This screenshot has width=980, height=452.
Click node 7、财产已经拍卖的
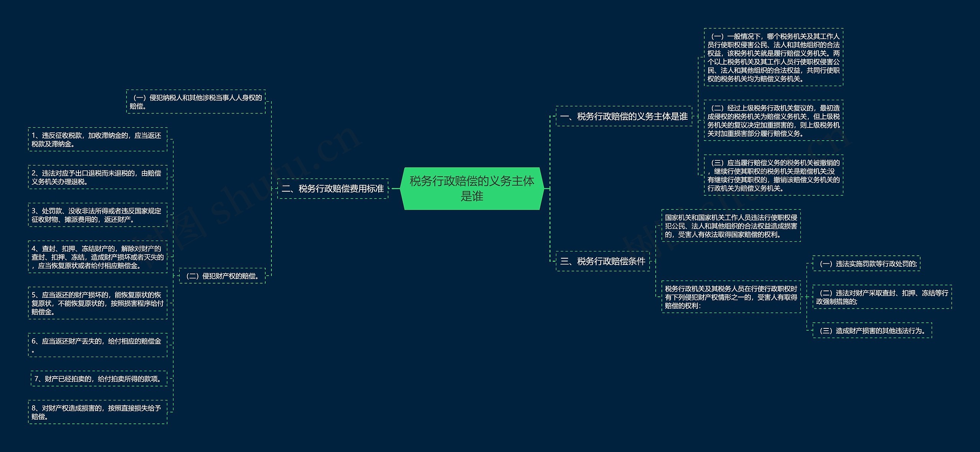pyautogui.click(x=99, y=379)
